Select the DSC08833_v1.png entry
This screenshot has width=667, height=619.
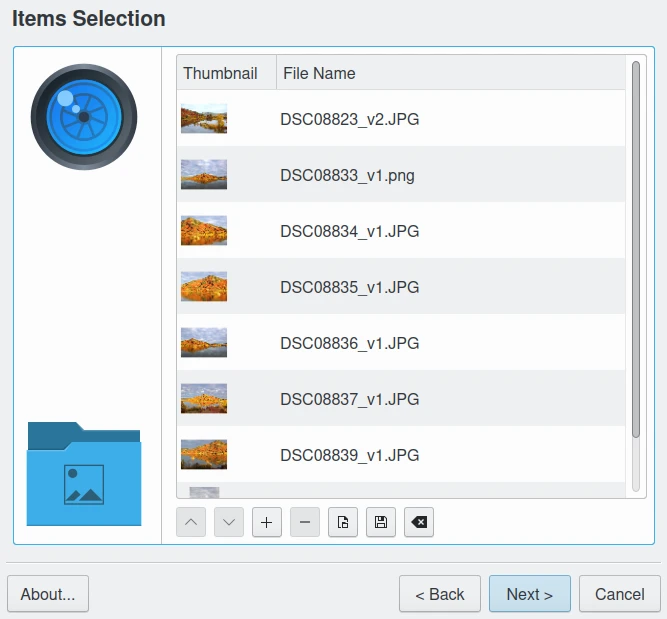pyautogui.click(x=347, y=175)
